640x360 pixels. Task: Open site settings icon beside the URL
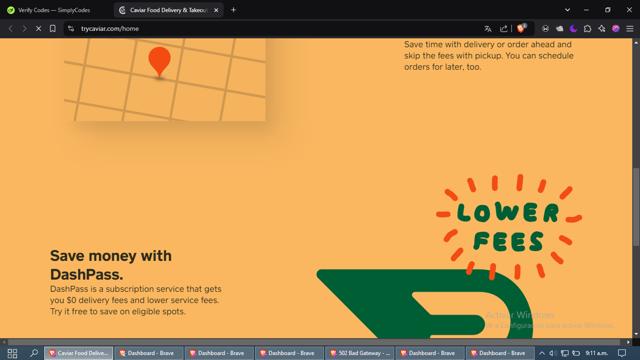71,29
